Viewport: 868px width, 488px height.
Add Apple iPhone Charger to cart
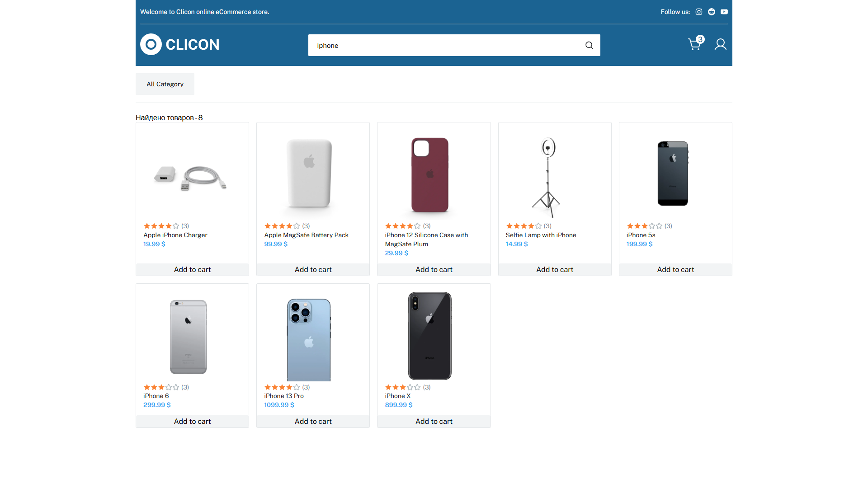click(192, 269)
